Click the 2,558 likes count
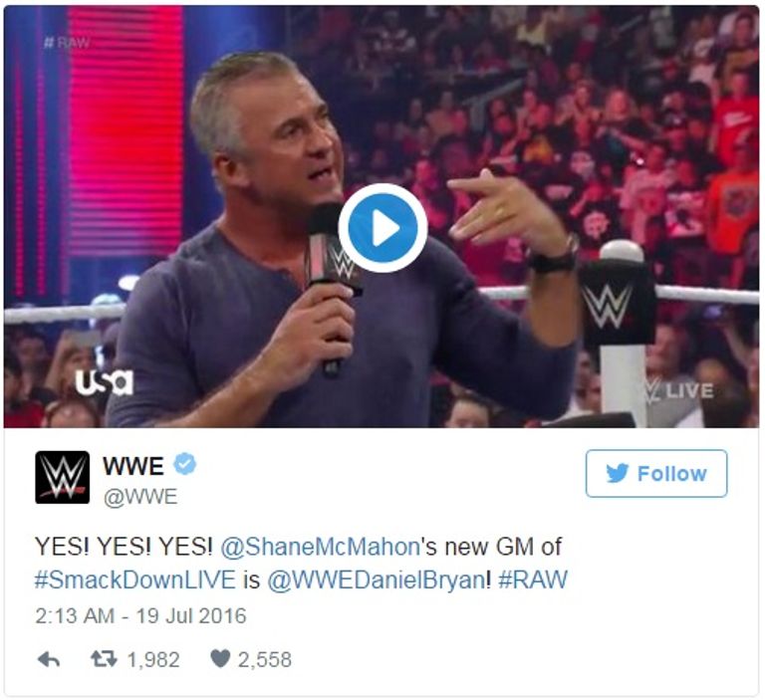The image size is (765, 700). point(264,659)
